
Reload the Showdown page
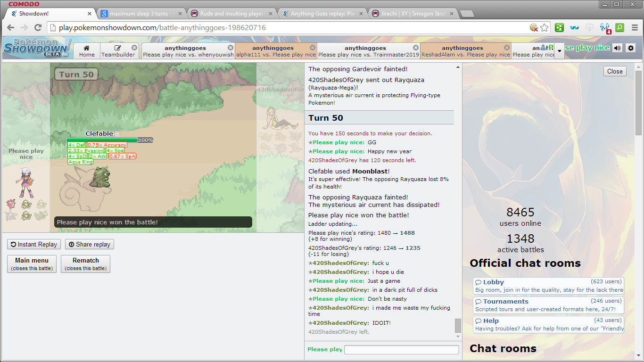pos(38,28)
